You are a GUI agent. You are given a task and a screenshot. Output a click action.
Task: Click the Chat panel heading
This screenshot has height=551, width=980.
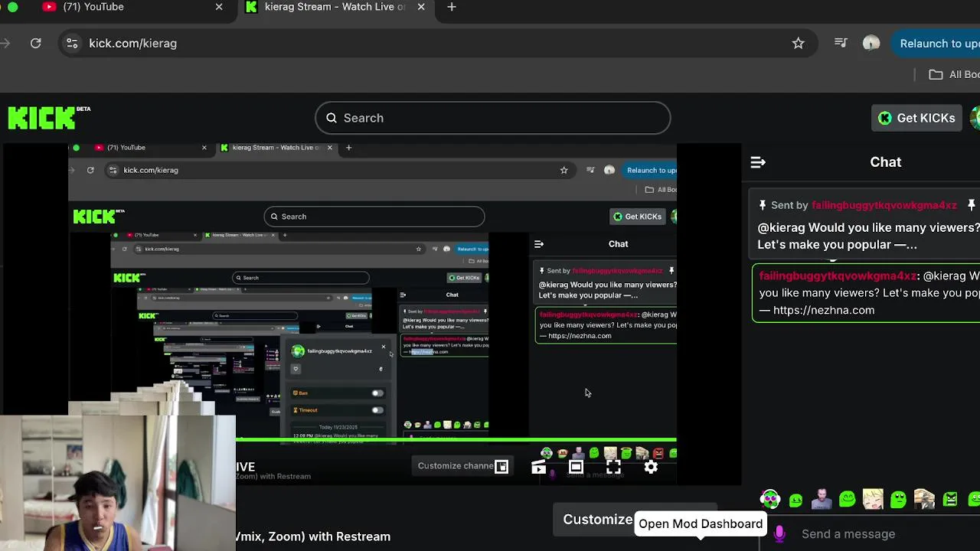tap(886, 162)
